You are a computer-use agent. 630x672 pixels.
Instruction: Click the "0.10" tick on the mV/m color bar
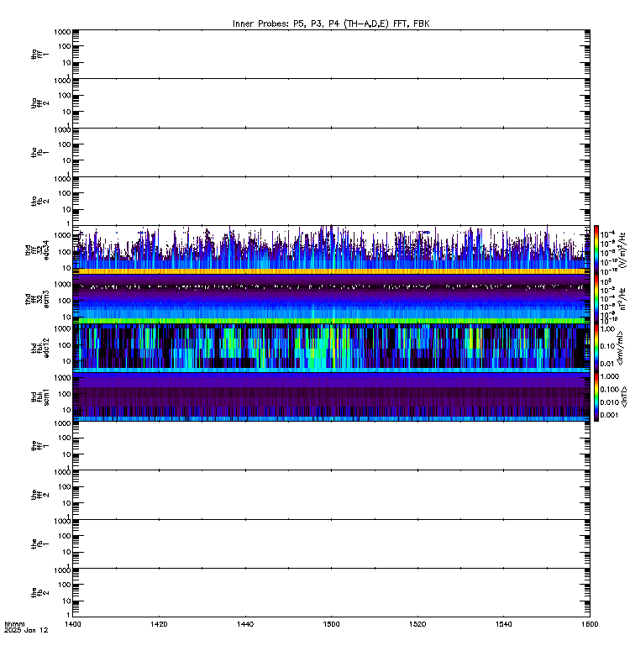[607, 346]
